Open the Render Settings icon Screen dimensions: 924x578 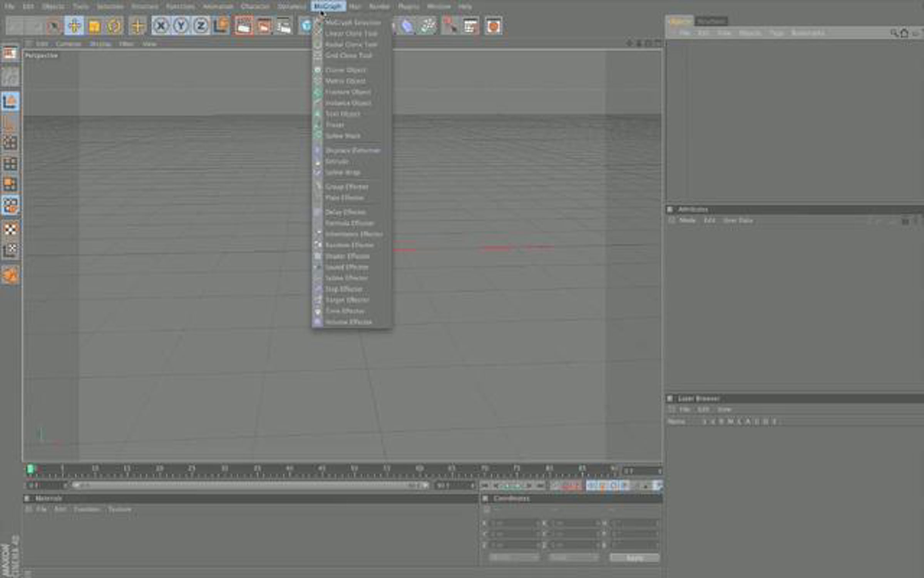pyautogui.click(x=284, y=26)
